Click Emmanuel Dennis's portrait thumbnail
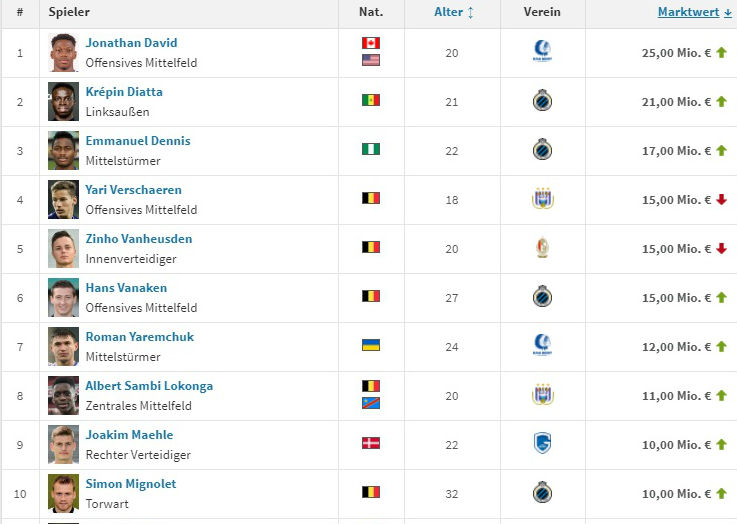Screen dimensions: 737x524 [x=63, y=150]
